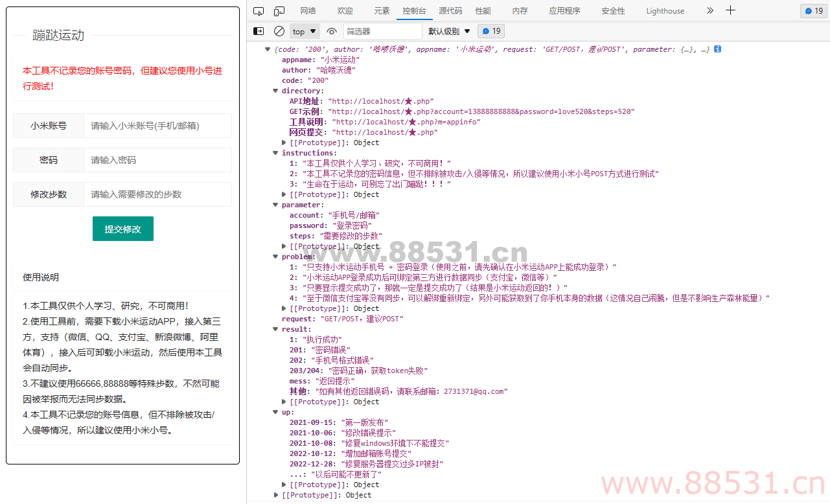Focus the 修改步数 input field
830x504 pixels.
[157, 194]
